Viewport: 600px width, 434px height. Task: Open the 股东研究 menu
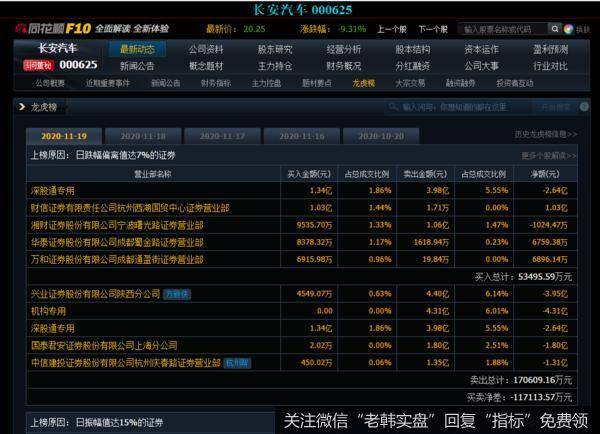275,49
